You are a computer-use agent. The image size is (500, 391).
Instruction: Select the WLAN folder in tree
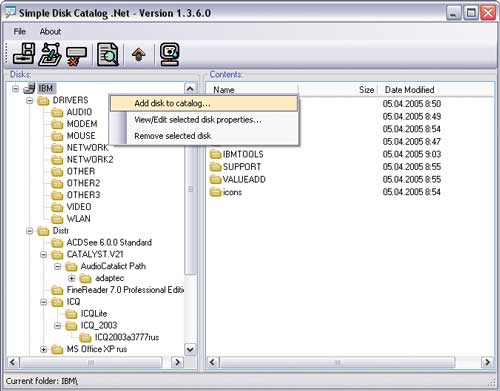pyautogui.click(x=79, y=219)
